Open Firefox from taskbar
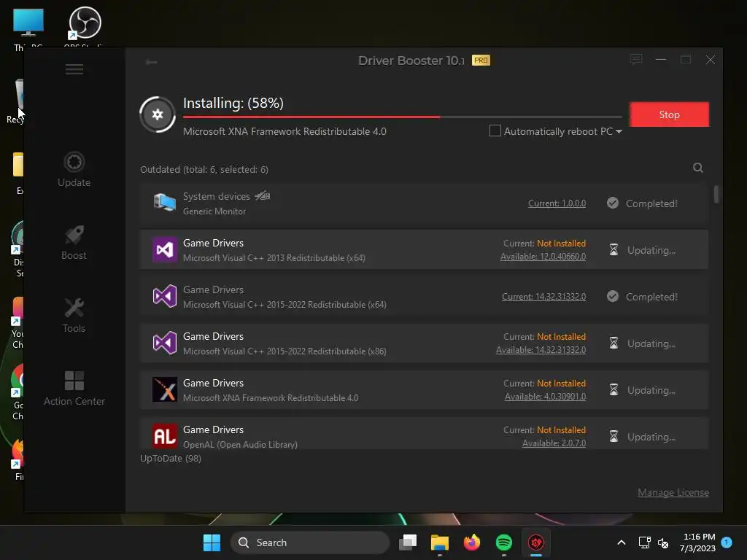The image size is (747, 560). coord(472,542)
